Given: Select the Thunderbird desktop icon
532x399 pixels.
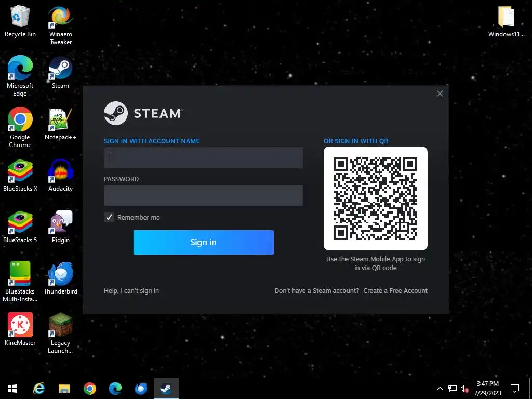Looking at the screenshot, I should [60, 278].
